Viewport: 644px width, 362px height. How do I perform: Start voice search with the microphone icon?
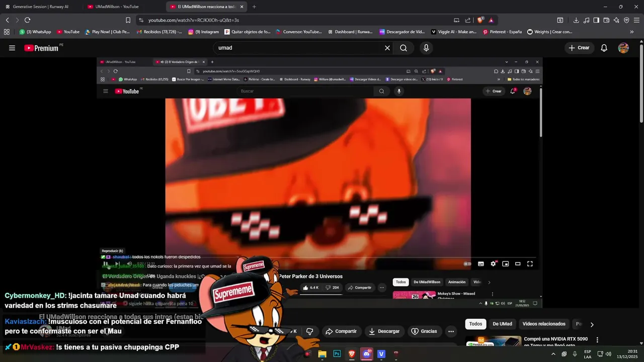[426, 48]
